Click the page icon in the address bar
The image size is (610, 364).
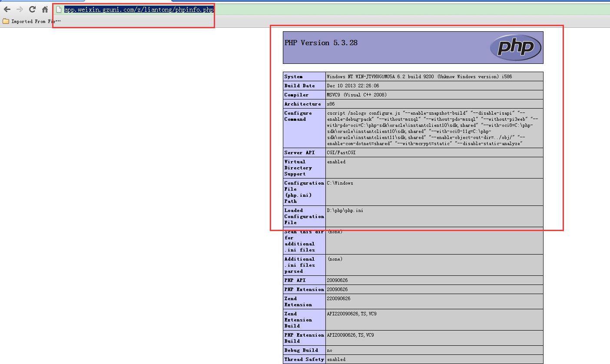[x=59, y=9]
